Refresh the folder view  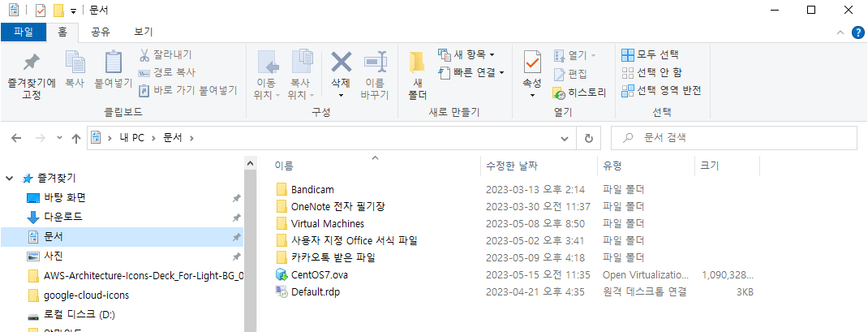point(588,138)
